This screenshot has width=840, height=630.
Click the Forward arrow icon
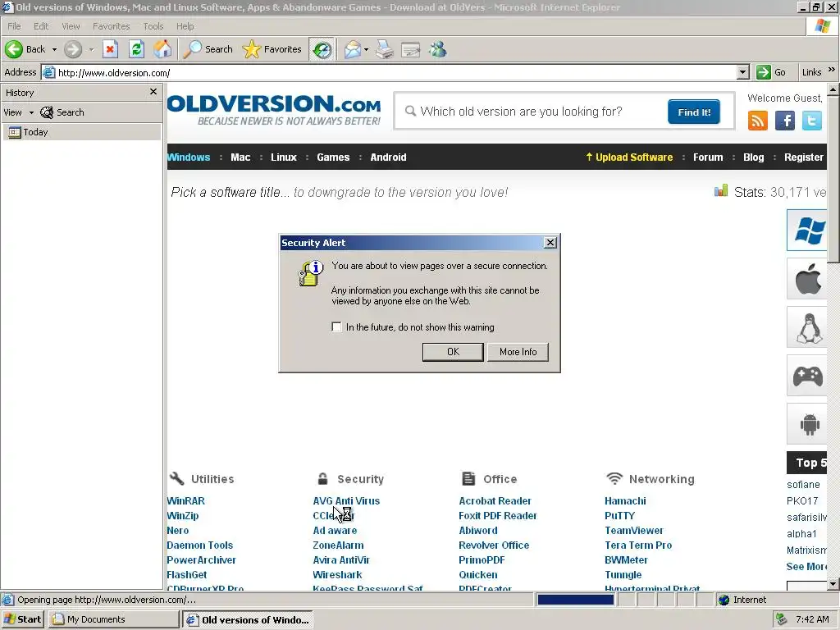[x=73, y=49]
